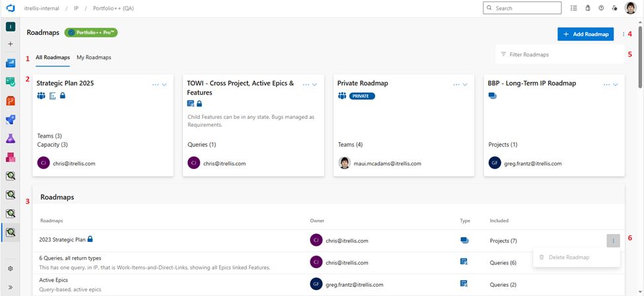The width and height of the screenshot is (644, 296).
Task: Click the Azure DevOps logo
Action: [11, 8]
